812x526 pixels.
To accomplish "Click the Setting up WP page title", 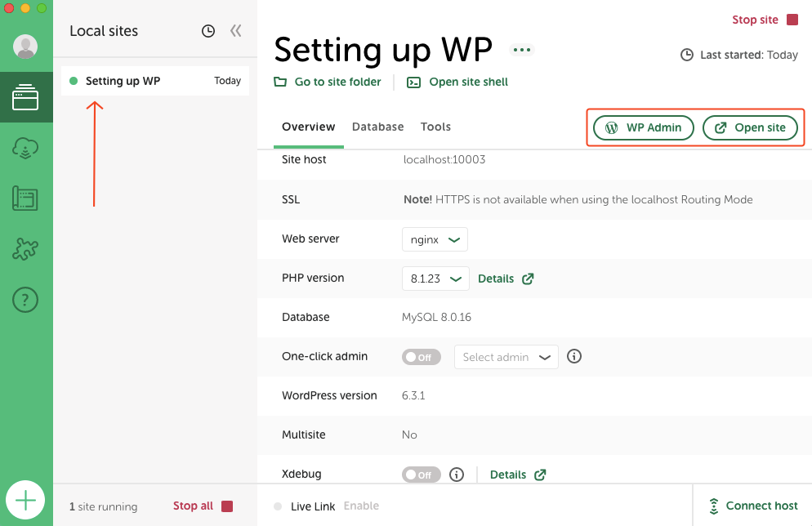I will [x=383, y=50].
